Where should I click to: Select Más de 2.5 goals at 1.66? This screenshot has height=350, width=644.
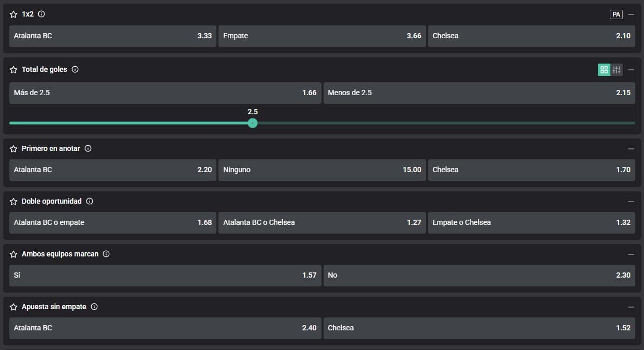165,93
